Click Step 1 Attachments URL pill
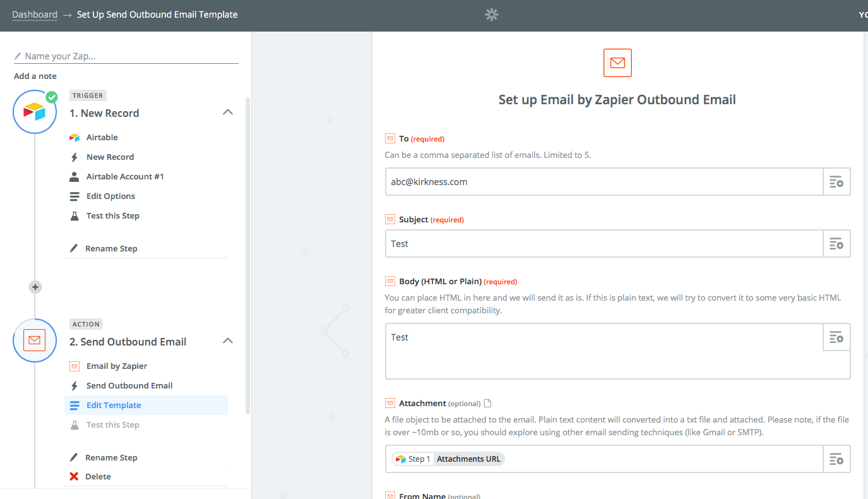The image size is (868, 499). 448,459
